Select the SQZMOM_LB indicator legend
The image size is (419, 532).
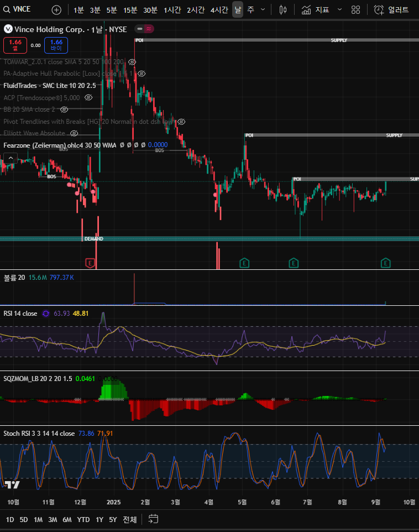tap(38, 379)
